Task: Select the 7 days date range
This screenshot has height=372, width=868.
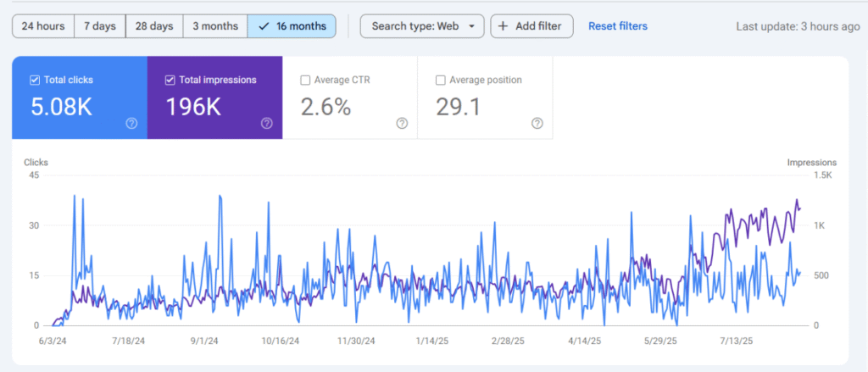Action: (100, 26)
